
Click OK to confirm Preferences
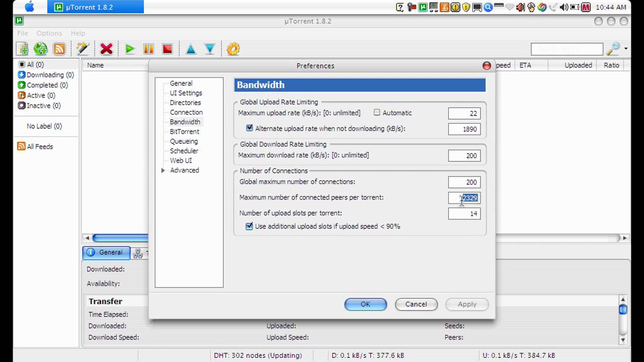[366, 304]
